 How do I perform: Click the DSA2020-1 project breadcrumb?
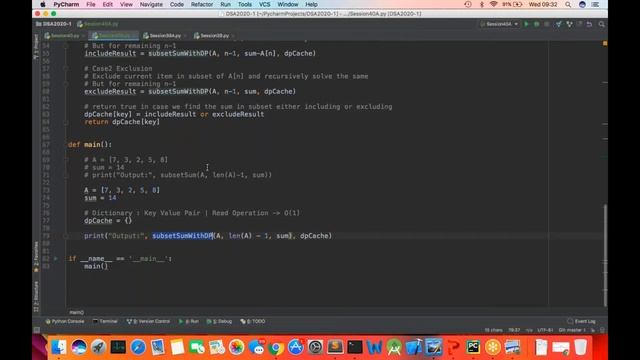click(x=54, y=24)
